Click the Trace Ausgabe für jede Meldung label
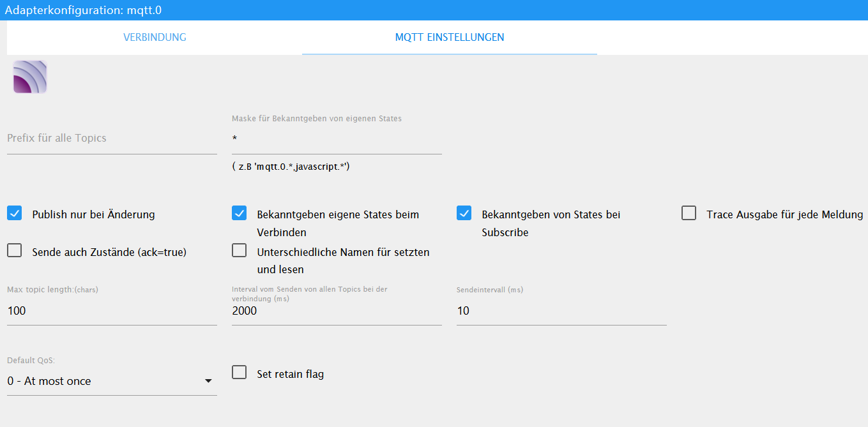The image size is (868, 427). (x=784, y=214)
